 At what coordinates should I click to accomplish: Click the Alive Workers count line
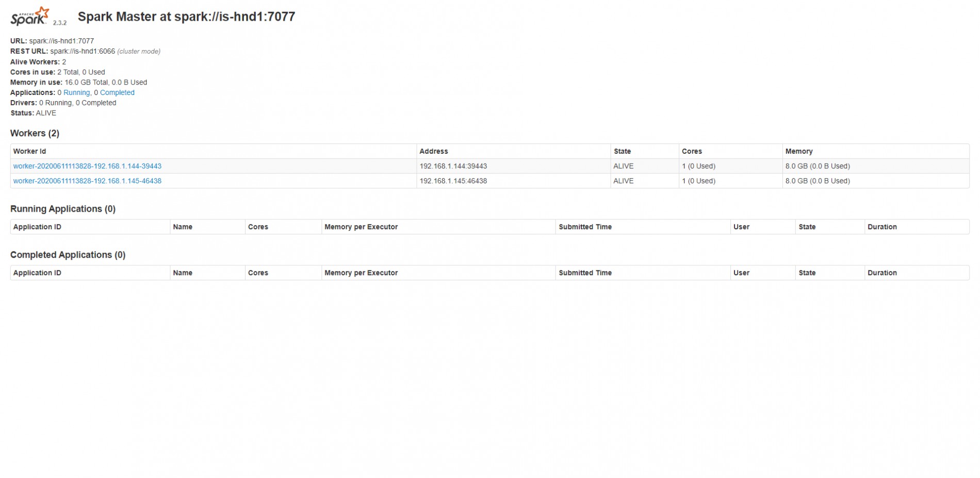coord(38,62)
